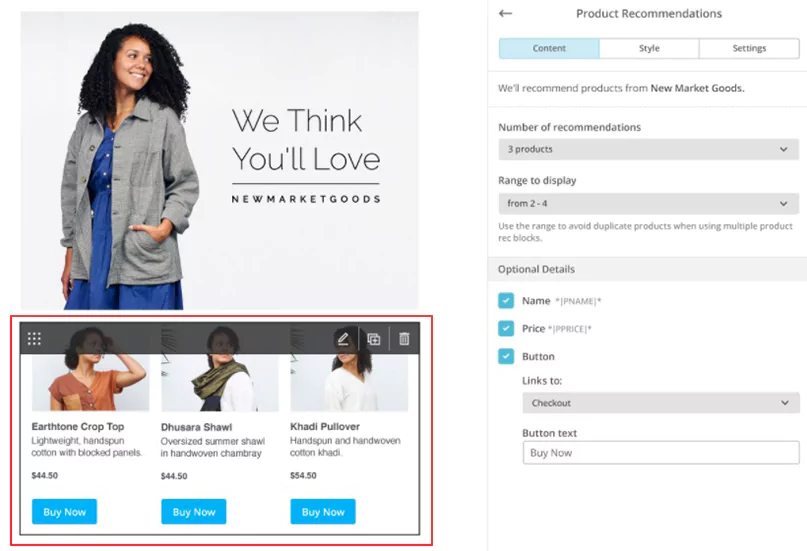Open the Settings tab

749,48
